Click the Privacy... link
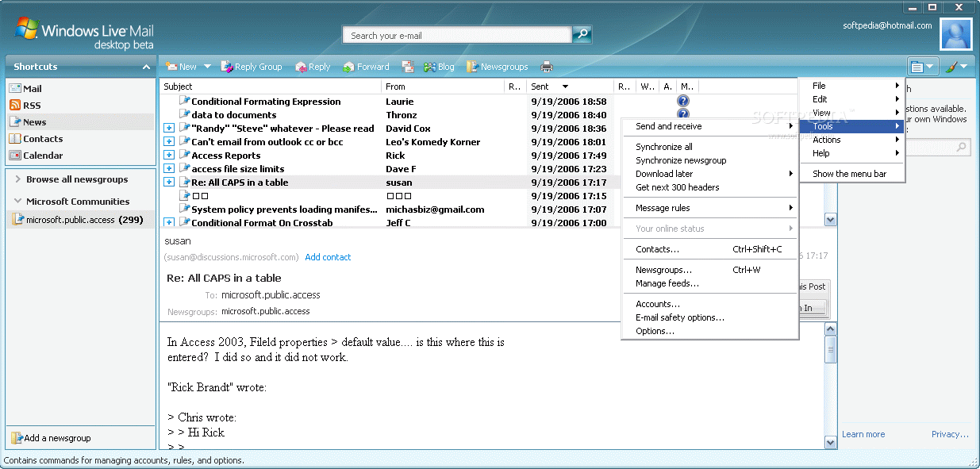 click(x=950, y=434)
